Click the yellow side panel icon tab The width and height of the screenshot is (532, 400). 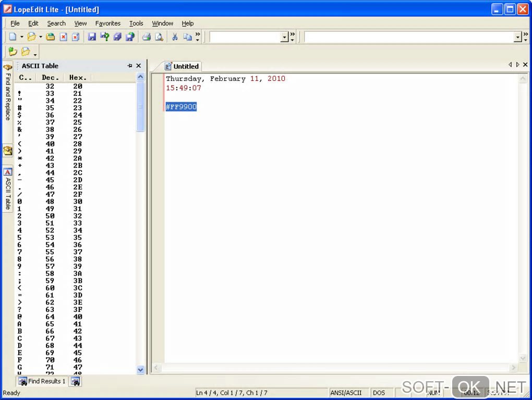8,150
